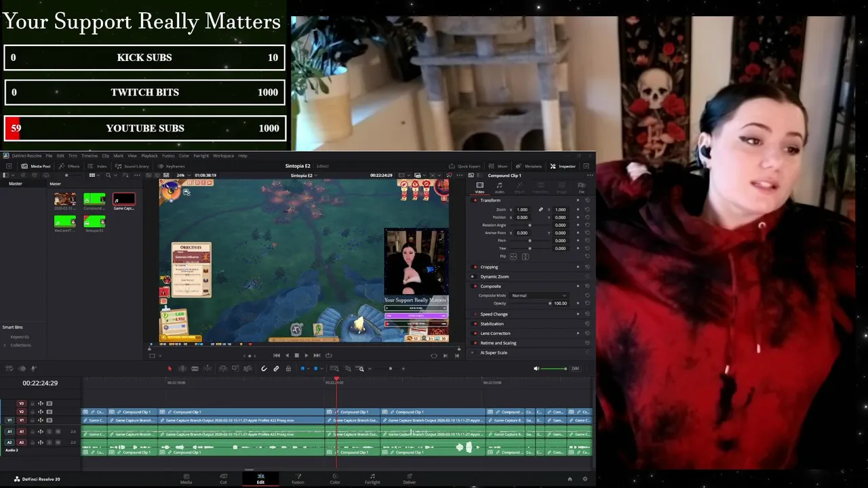Switch to the Media page
Screen dimensions: 868x488
tap(186, 479)
